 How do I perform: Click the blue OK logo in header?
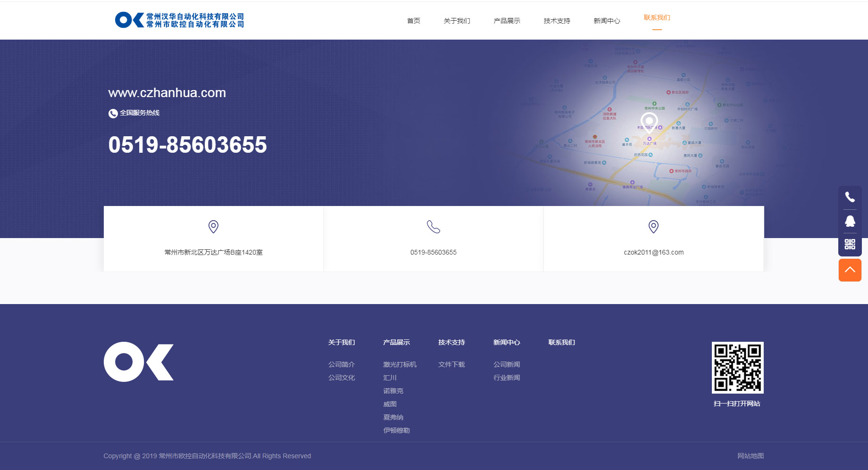click(129, 20)
